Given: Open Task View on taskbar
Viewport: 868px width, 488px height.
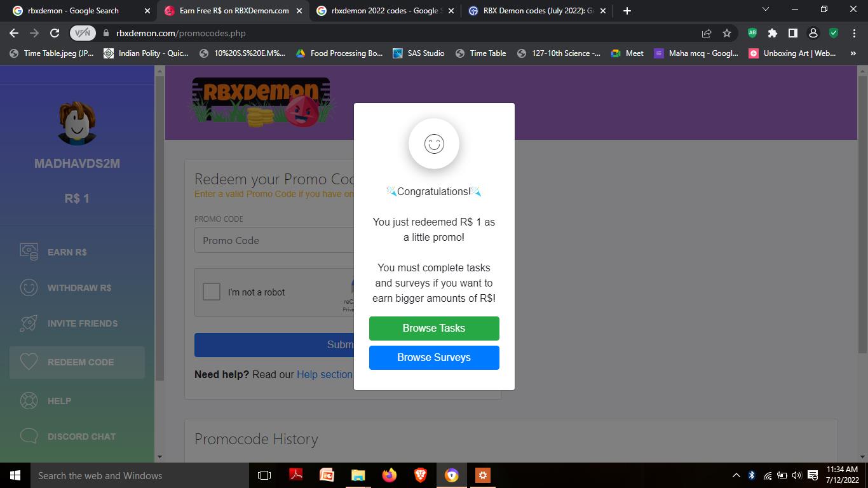Looking at the screenshot, I should click(x=264, y=475).
